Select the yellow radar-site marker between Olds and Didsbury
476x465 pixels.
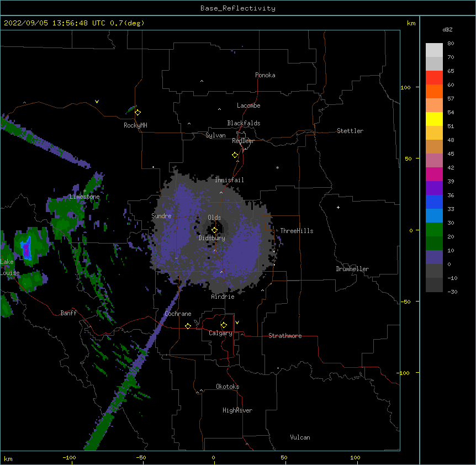click(215, 230)
